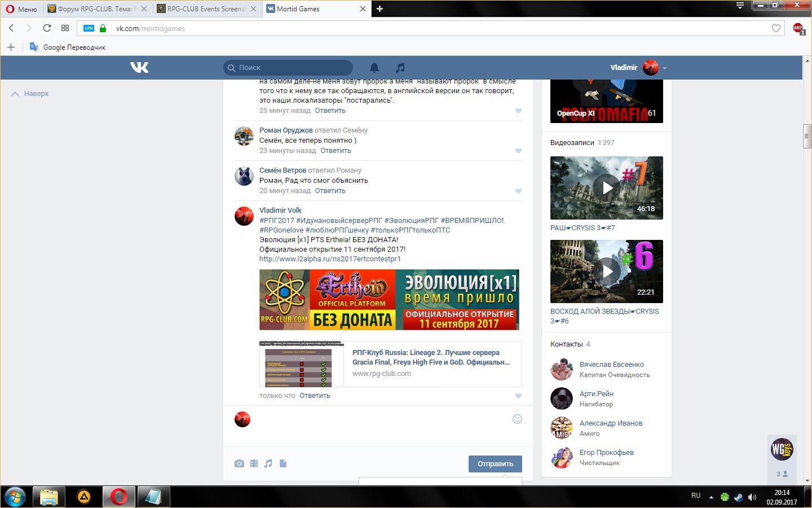
Task: Open contact Александр Иванов
Action: [611, 423]
